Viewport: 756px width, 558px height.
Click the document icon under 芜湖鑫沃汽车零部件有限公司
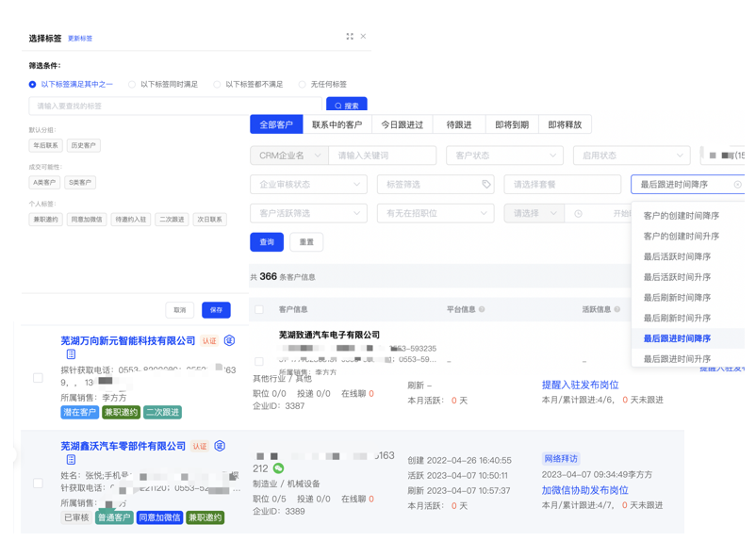point(71,460)
